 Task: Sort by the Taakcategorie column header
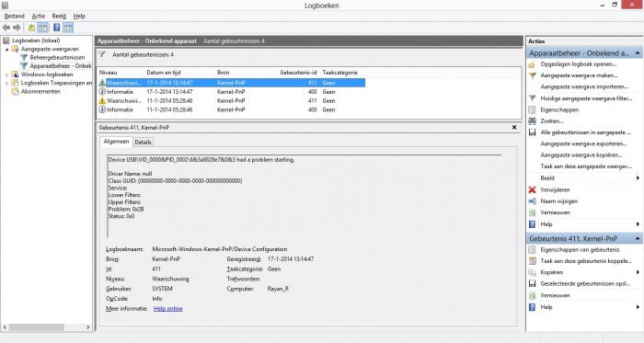(341, 73)
